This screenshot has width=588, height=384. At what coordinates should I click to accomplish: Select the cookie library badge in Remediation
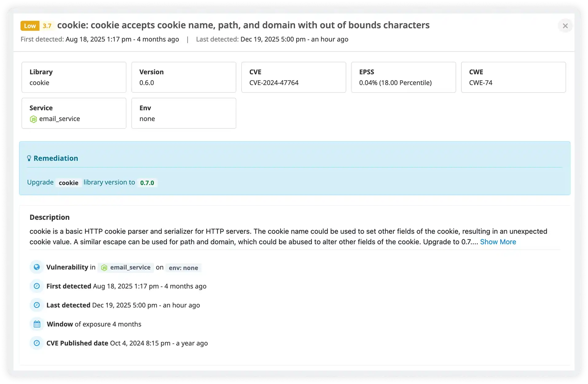[x=68, y=182]
